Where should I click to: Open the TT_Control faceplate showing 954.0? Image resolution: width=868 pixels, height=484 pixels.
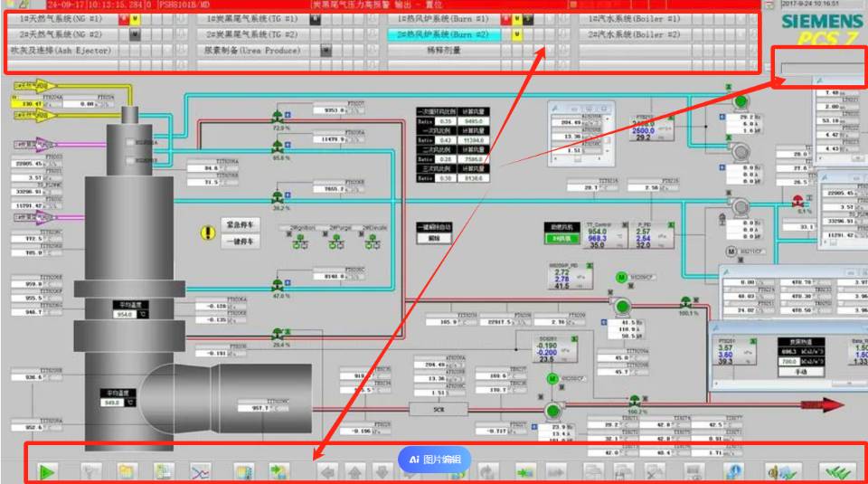click(606, 235)
